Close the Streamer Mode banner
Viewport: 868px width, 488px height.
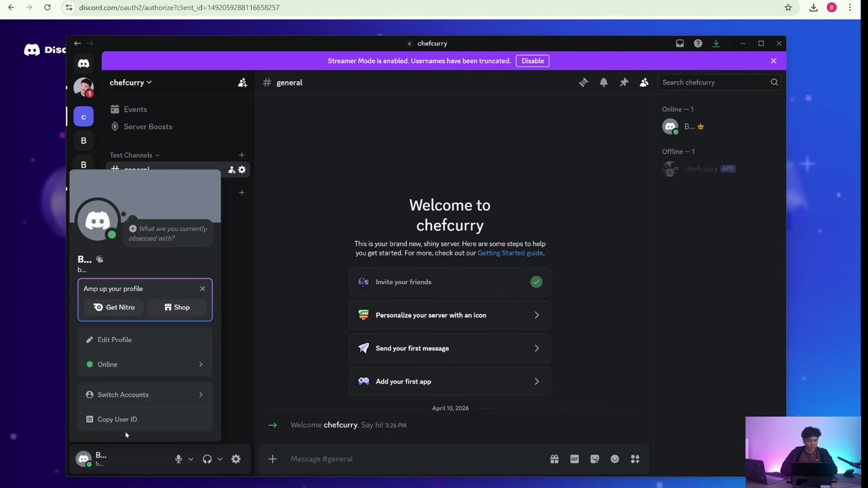[x=773, y=61]
